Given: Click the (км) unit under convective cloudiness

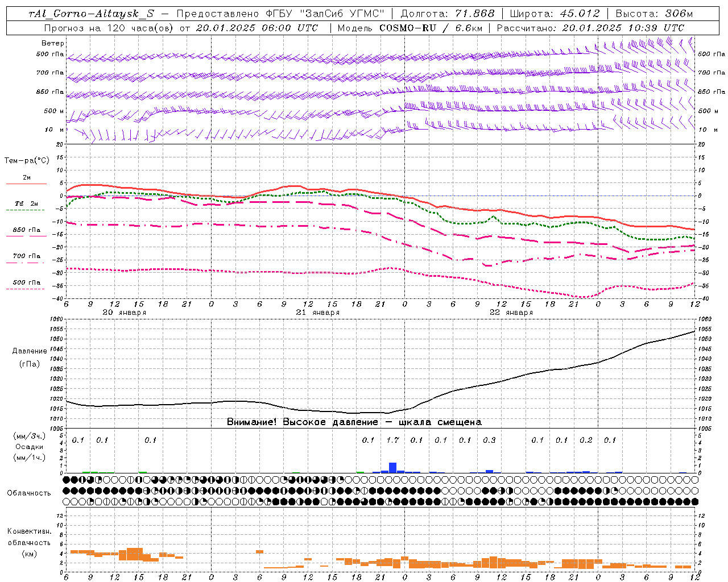Looking at the screenshot, I should pos(29,554).
